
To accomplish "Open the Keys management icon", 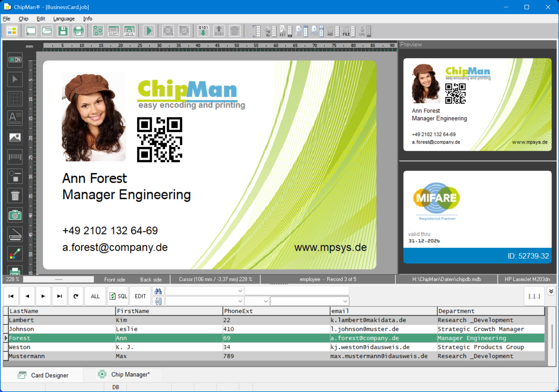I will (129, 31).
